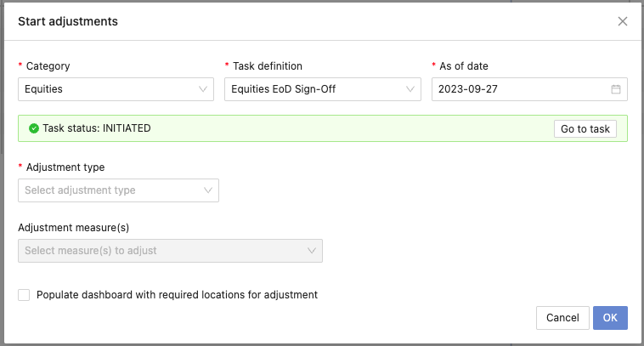Expand the Select adjustment type dropdown
This screenshot has height=346, width=644.
(x=118, y=190)
